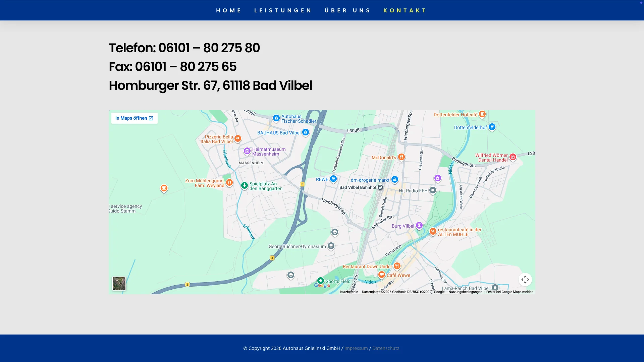
Task: Click the café pin west of Zum Mühlengrund
Action: [x=164, y=188]
